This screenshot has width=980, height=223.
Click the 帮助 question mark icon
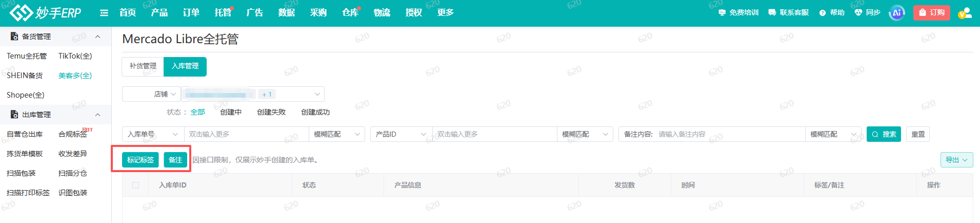[x=823, y=13]
